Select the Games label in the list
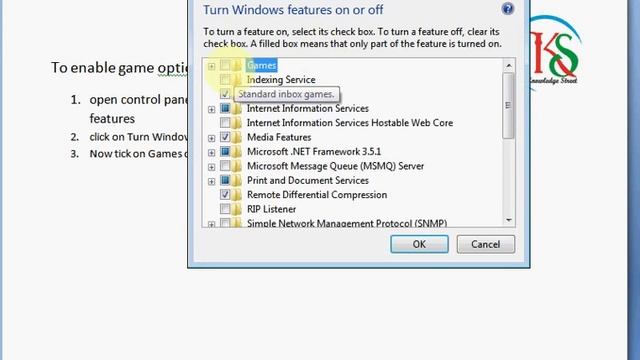Viewport: 640px width, 360px height. tap(262, 65)
